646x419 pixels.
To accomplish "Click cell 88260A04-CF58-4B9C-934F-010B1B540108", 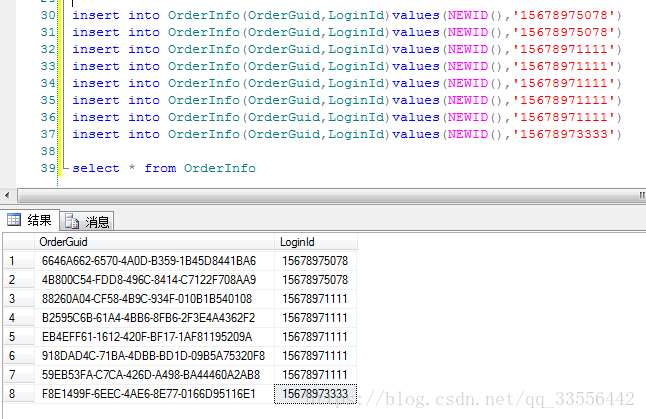I will [x=154, y=299].
